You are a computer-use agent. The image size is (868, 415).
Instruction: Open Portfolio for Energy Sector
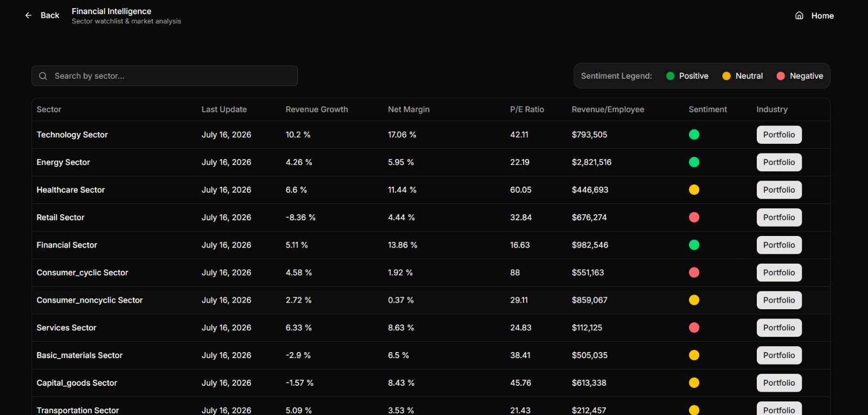pos(779,162)
